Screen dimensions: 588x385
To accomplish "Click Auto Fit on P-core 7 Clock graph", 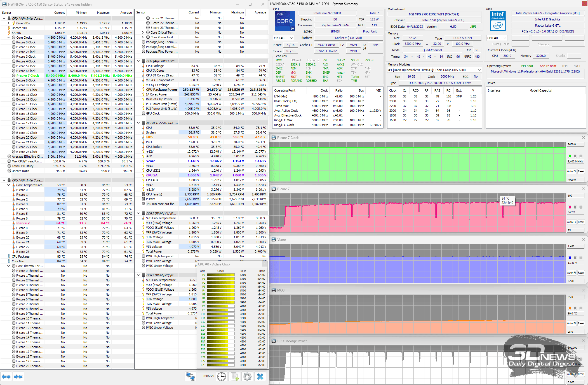I will (571, 171).
